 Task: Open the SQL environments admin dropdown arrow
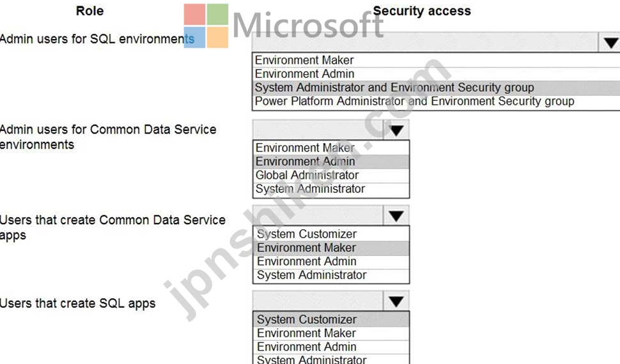point(610,42)
